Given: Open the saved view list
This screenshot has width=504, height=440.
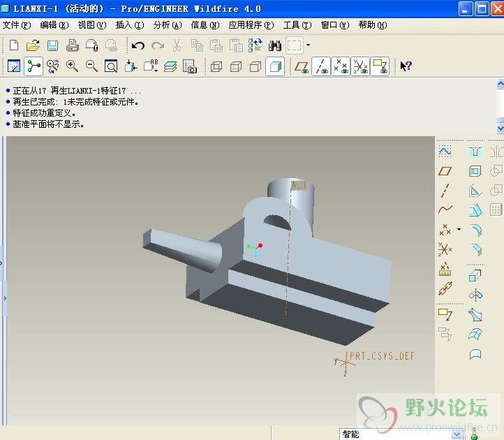Looking at the screenshot, I should click(151, 66).
